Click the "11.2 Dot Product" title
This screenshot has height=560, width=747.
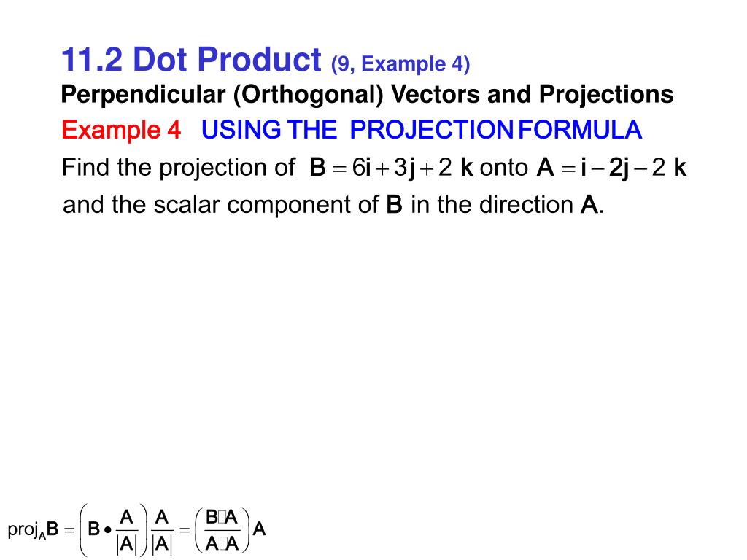tap(192, 60)
